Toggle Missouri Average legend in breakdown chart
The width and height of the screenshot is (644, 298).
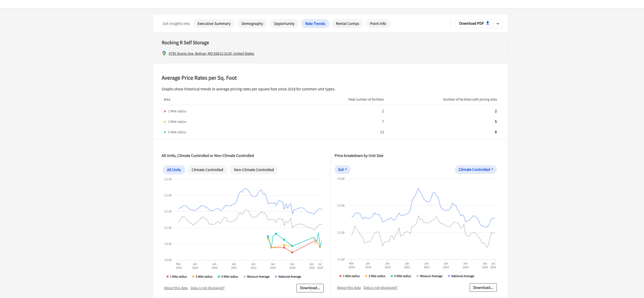click(x=429, y=276)
